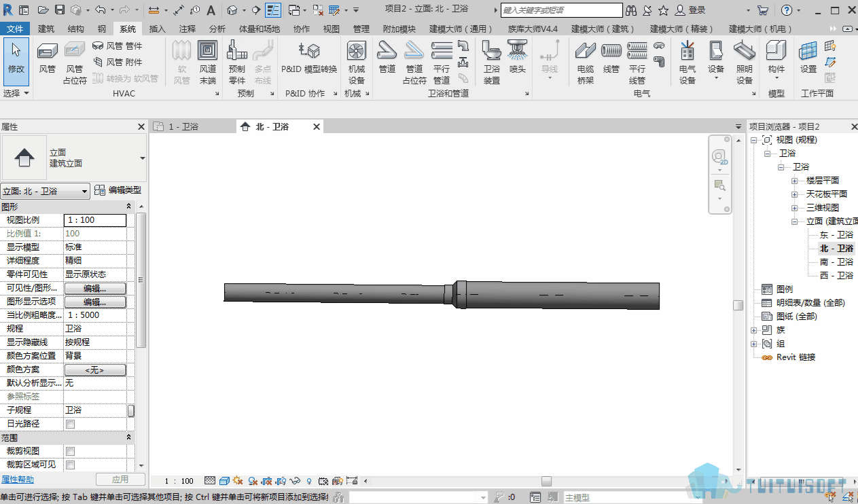The image size is (858, 504).
Task: Choose the 照明设备 lighting fixture tool
Action: pos(745,61)
